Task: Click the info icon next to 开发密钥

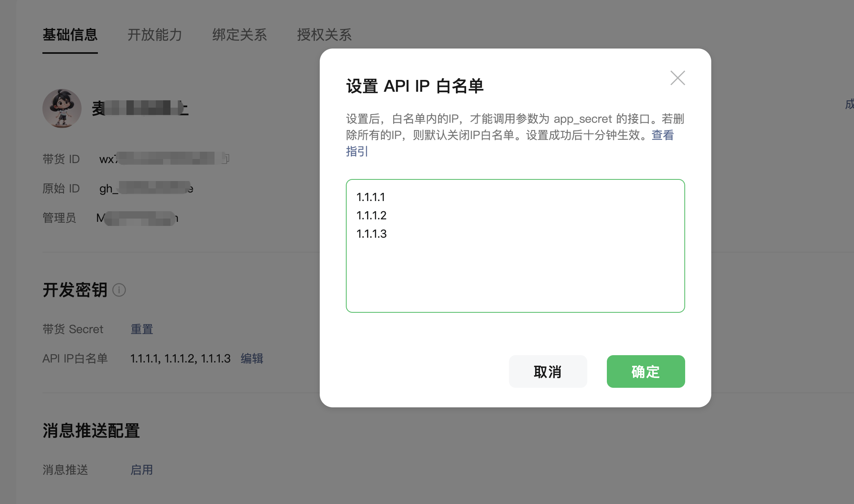Action: click(119, 290)
